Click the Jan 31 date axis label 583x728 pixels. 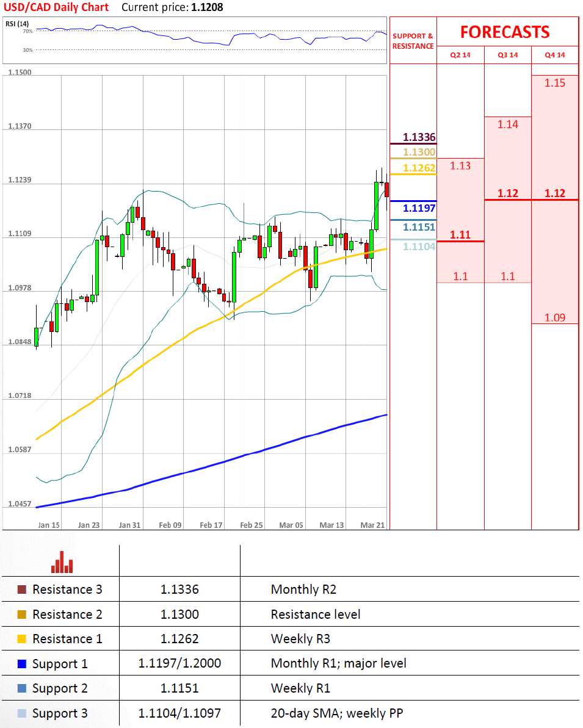click(x=129, y=525)
